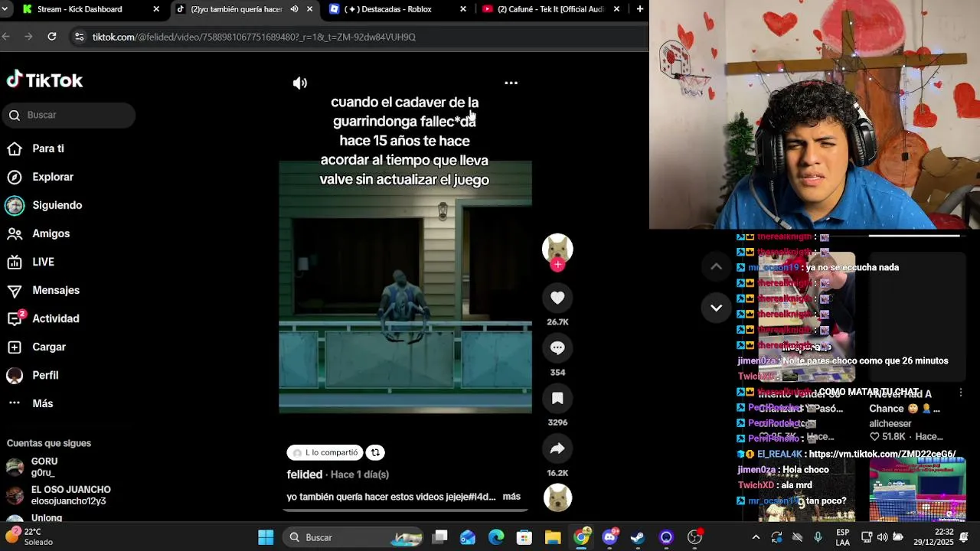Like the video with heart icon

(x=557, y=298)
